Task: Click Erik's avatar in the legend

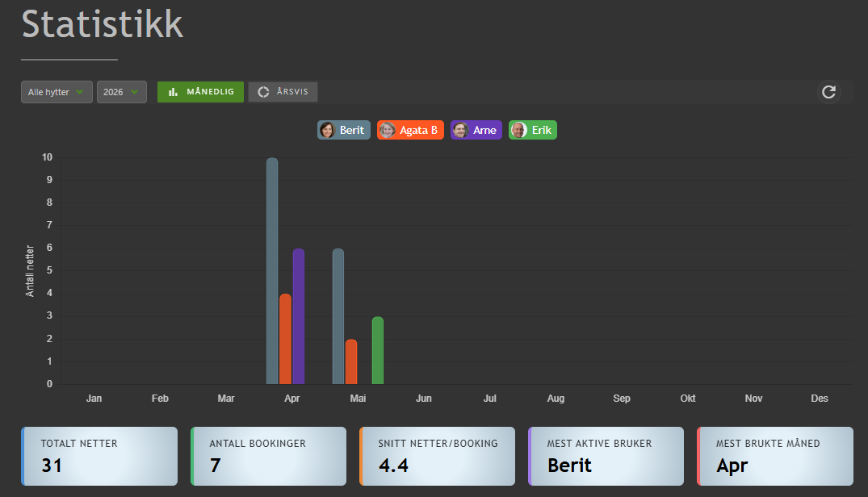Action: pos(518,130)
